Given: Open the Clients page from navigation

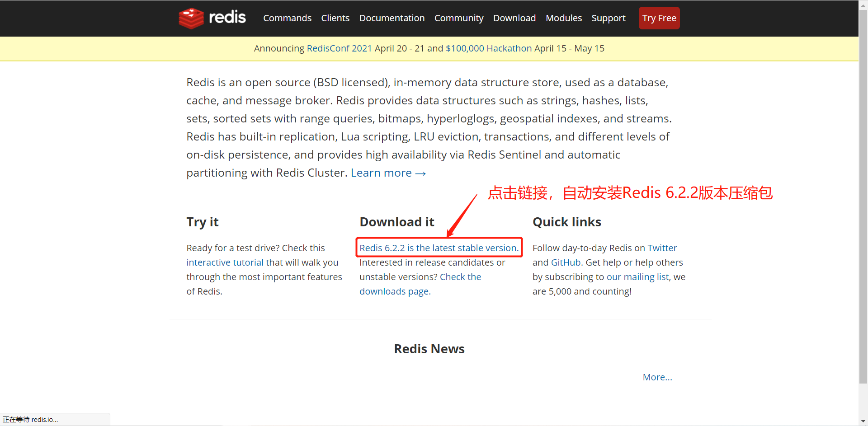Looking at the screenshot, I should point(335,18).
